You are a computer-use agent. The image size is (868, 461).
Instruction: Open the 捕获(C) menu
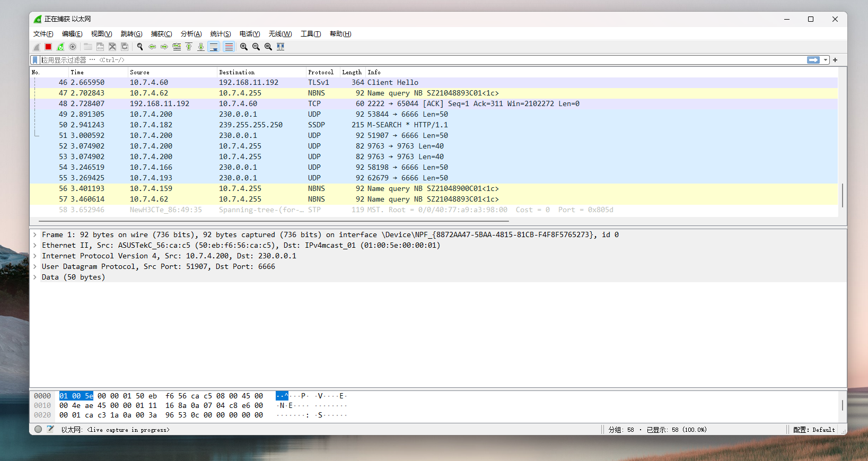161,34
